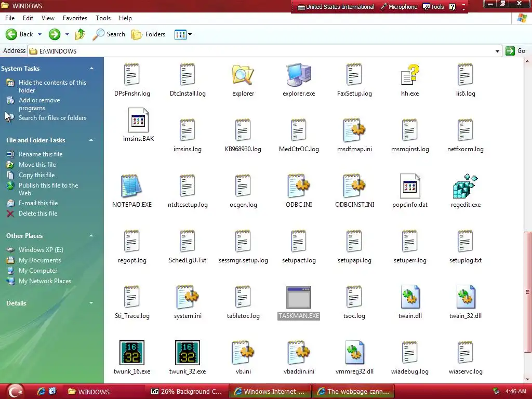Image resolution: width=532 pixels, height=399 pixels.
Task: Select the popcinfo.dat file icon
Action: pos(410,186)
